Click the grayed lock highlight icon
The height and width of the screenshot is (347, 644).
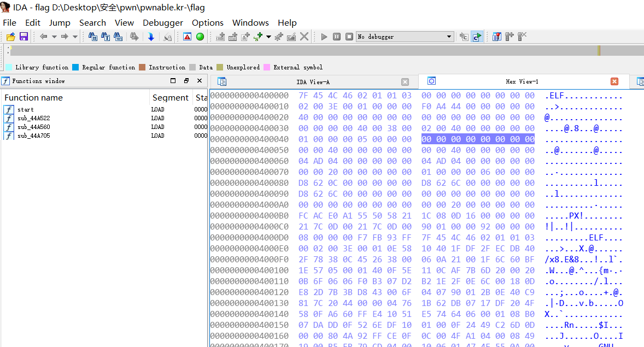pos(168,37)
